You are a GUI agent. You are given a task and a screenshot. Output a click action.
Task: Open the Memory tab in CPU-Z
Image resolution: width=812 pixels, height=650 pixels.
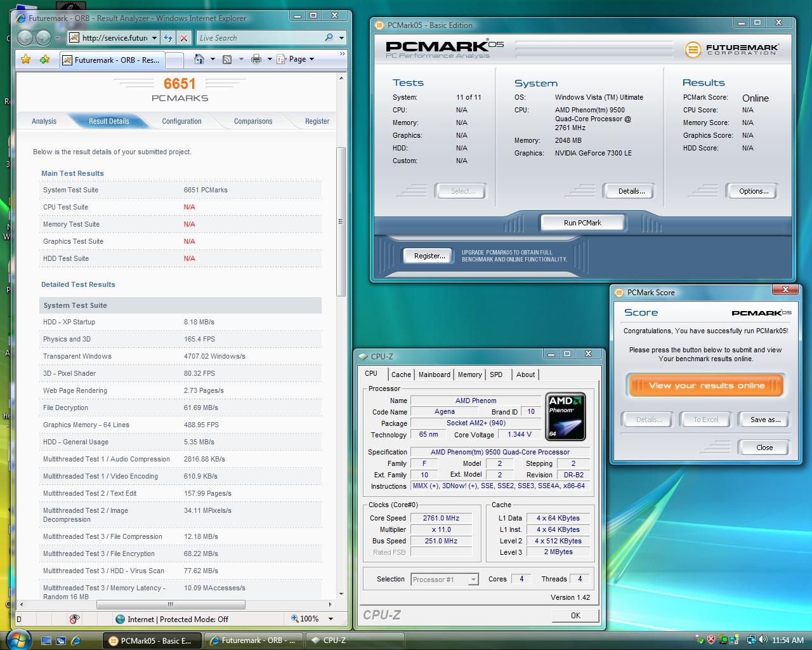pyautogui.click(x=470, y=375)
